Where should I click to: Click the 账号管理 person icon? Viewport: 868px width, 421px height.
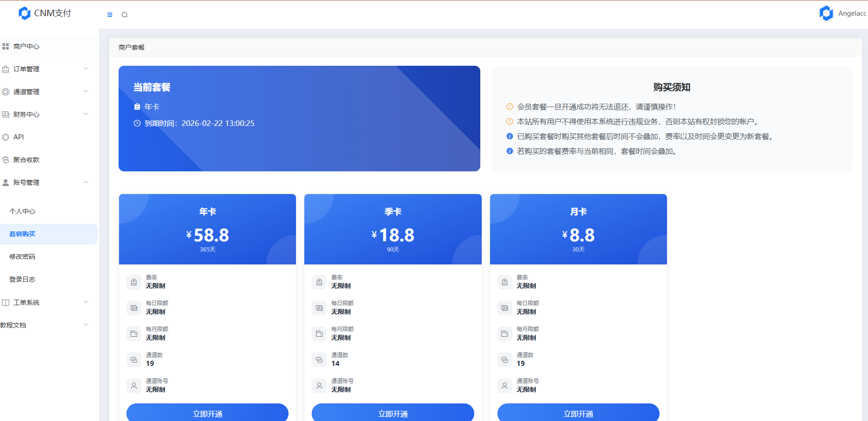[6, 182]
